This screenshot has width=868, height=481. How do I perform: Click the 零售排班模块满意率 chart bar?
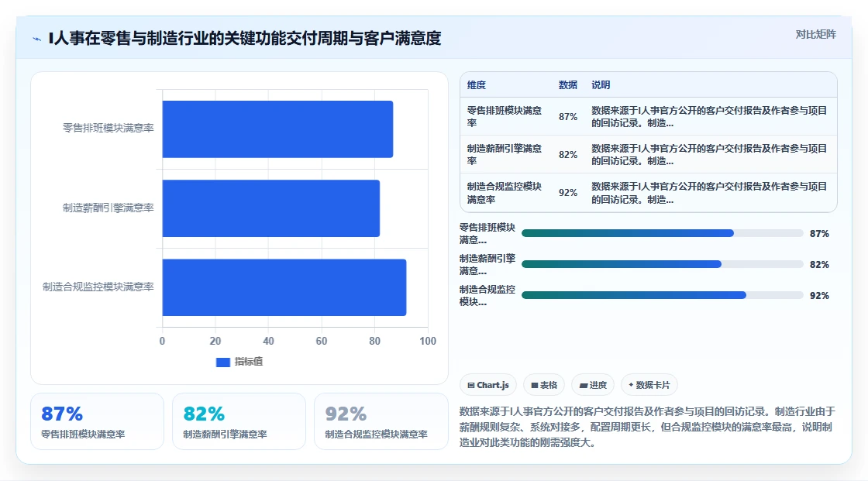[x=277, y=129]
